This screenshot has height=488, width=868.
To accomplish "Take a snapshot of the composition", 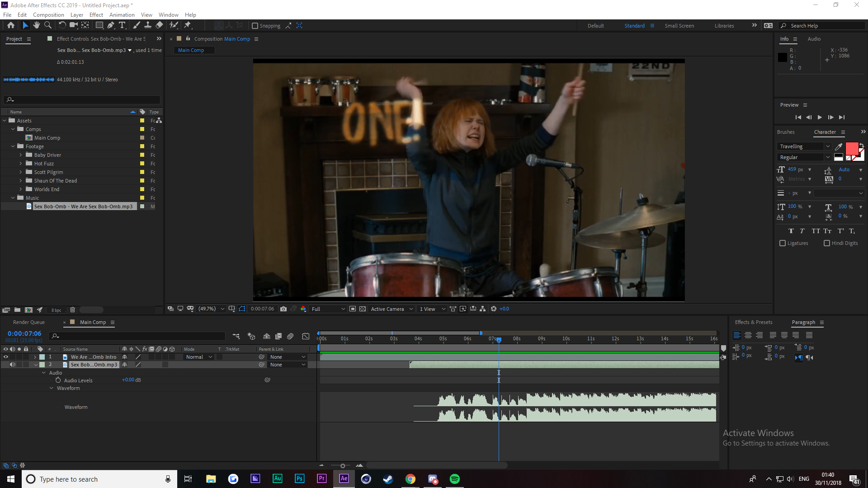I will click(283, 309).
